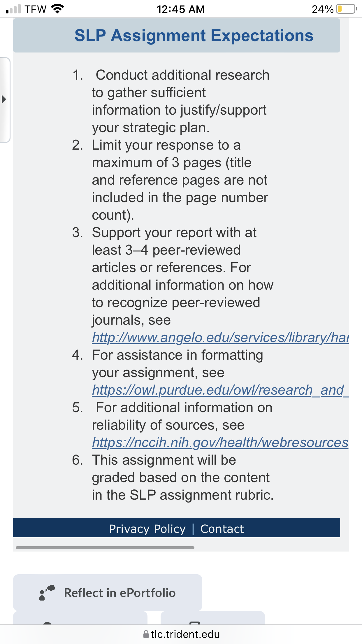The height and width of the screenshot is (644, 362).
Task: Open the angelo.edu library link
Action: [220, 338]
